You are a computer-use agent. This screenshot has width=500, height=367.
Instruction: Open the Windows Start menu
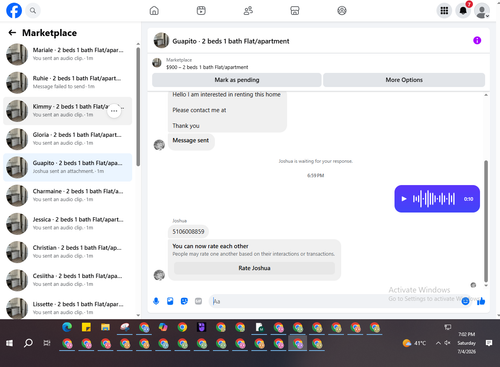pos(9,343)
